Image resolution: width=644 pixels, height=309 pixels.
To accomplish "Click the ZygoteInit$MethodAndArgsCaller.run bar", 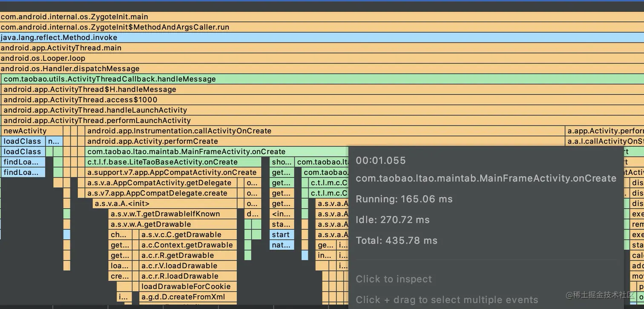I will pos(322,27).
